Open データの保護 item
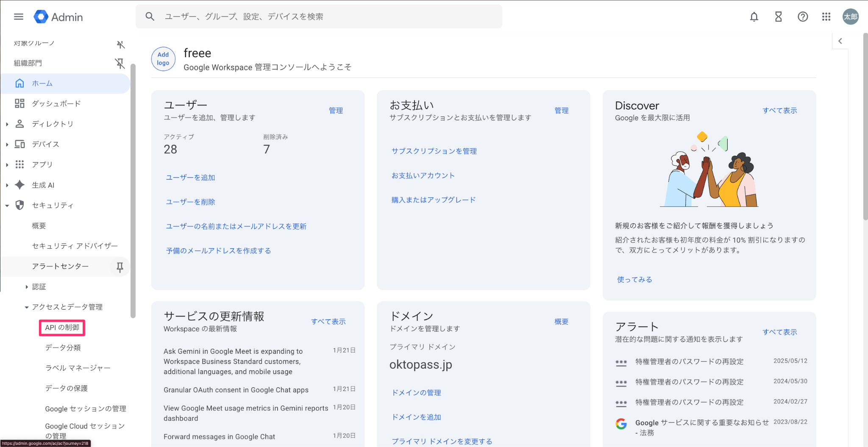Screen dimensions: 868x447 click(x=67, y=388)
